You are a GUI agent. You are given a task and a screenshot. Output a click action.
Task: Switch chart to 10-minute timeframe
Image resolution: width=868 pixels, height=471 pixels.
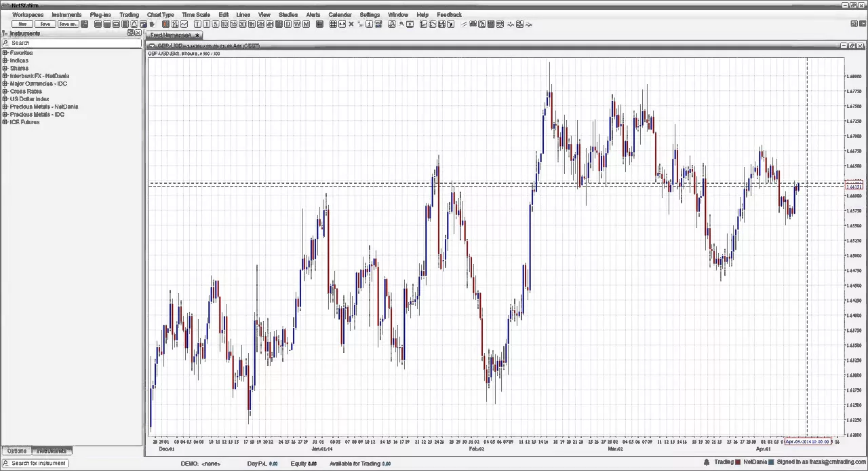point(224,24)
